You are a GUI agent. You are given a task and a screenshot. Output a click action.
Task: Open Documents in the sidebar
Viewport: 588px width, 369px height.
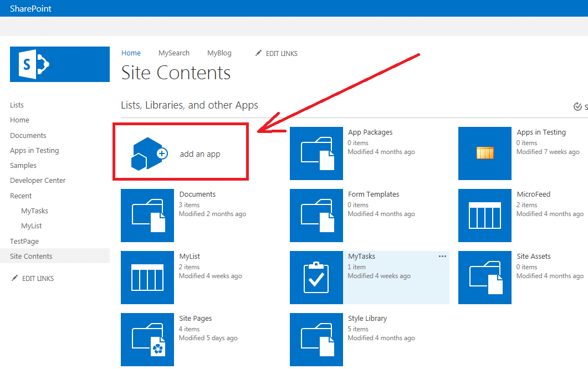(28, 135)
